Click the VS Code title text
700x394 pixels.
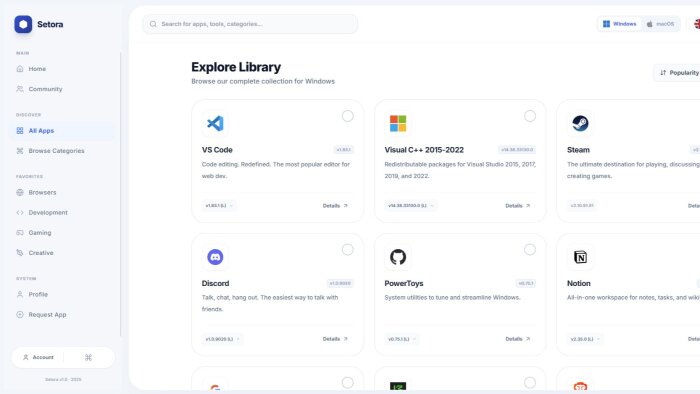coord(217,150)
